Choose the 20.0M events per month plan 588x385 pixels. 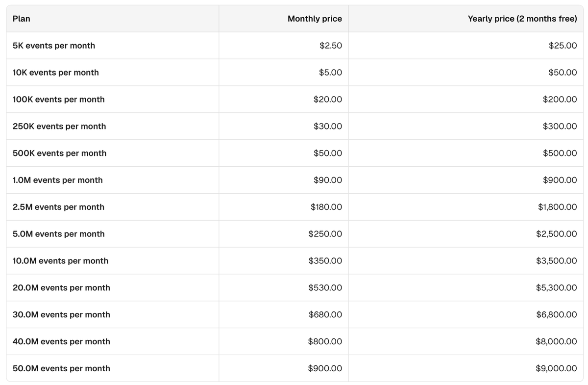61,288
